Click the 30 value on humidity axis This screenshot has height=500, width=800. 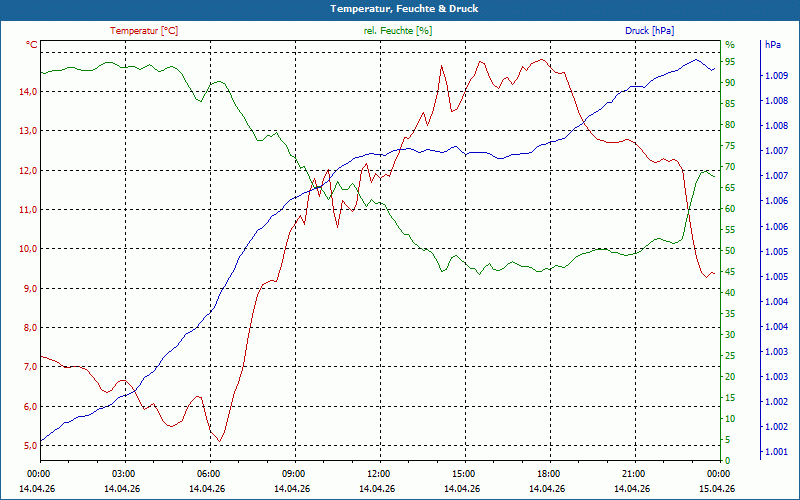point(730,335)
